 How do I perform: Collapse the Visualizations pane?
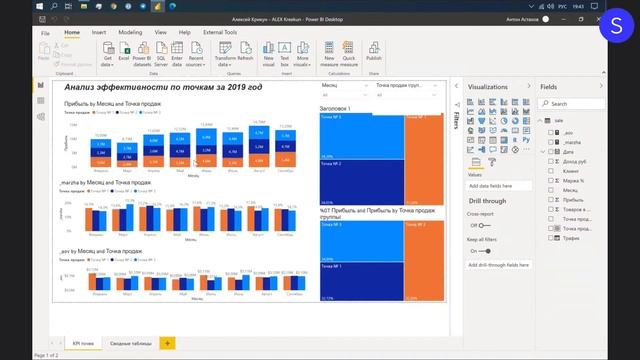tap(529, 86)
